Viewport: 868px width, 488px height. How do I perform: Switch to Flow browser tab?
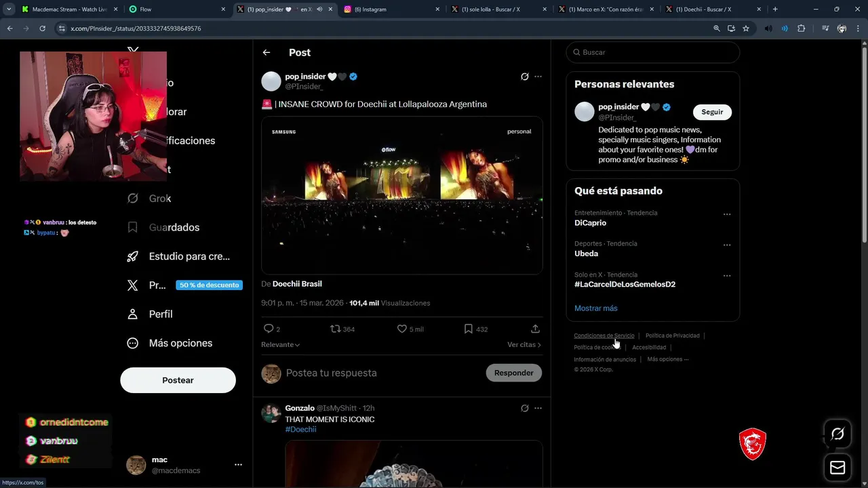pos(176,9)
